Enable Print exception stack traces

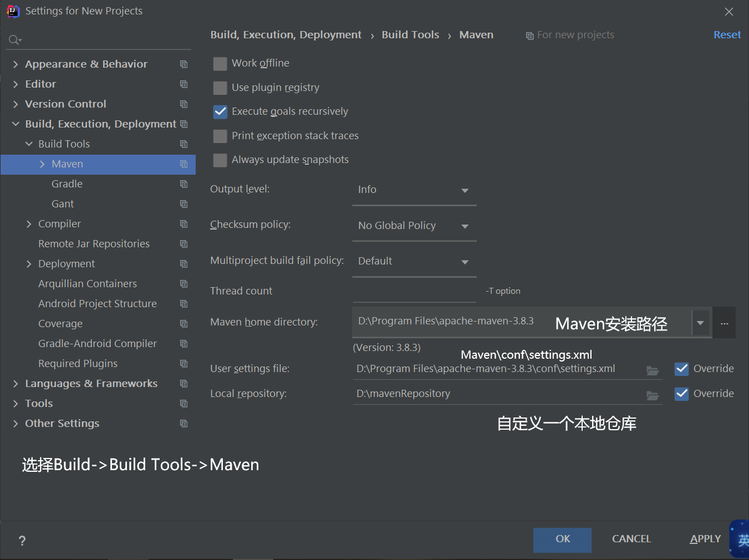click(x=220, y=136)
